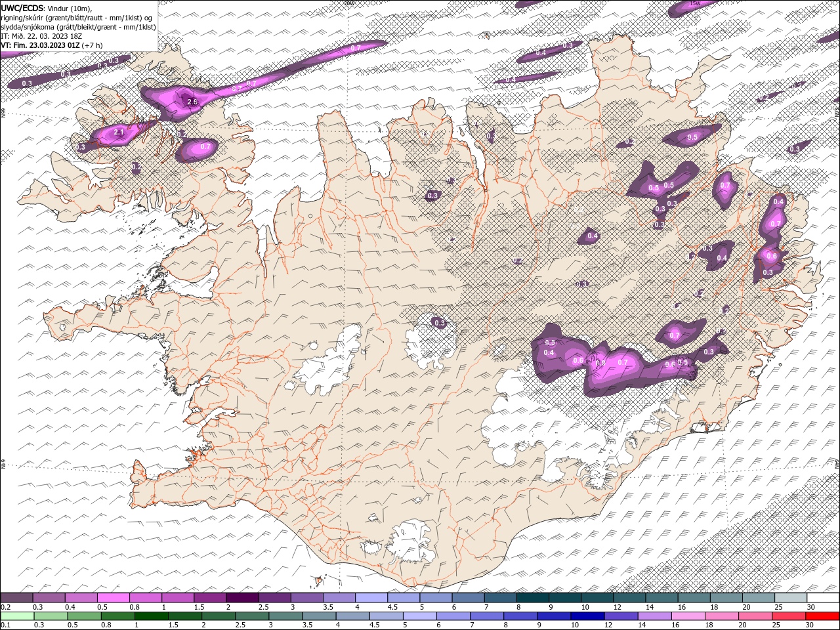Click the lavender 4–4.5 upper legend swatch
840x630 pixels.
(371, 598)
